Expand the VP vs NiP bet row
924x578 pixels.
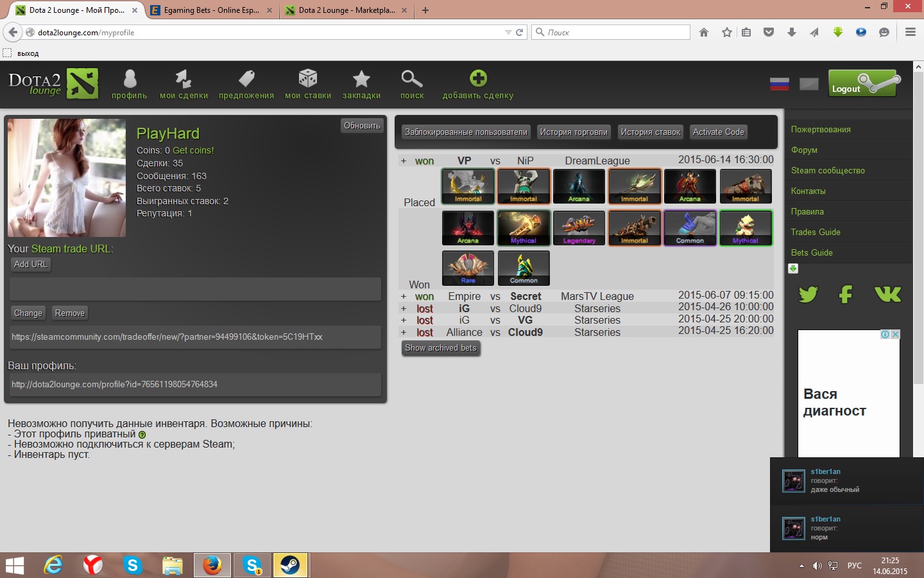(x=403, y=161)
